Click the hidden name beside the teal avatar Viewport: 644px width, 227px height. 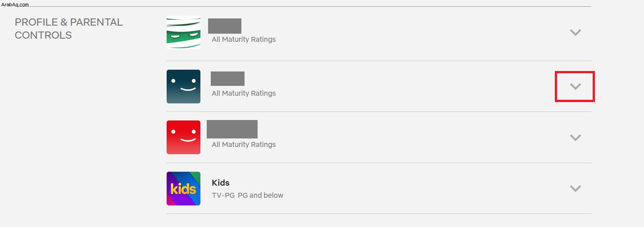point(227,78)
